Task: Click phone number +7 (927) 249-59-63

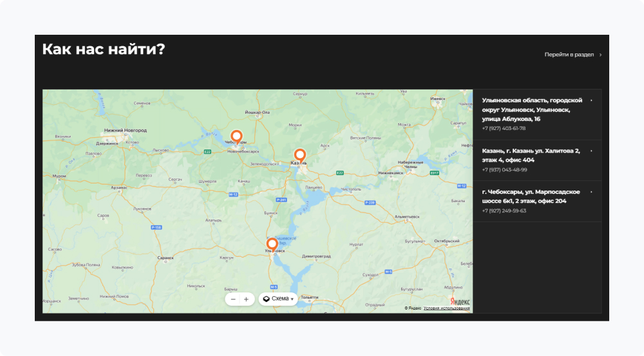Action: tap(504, 211)
